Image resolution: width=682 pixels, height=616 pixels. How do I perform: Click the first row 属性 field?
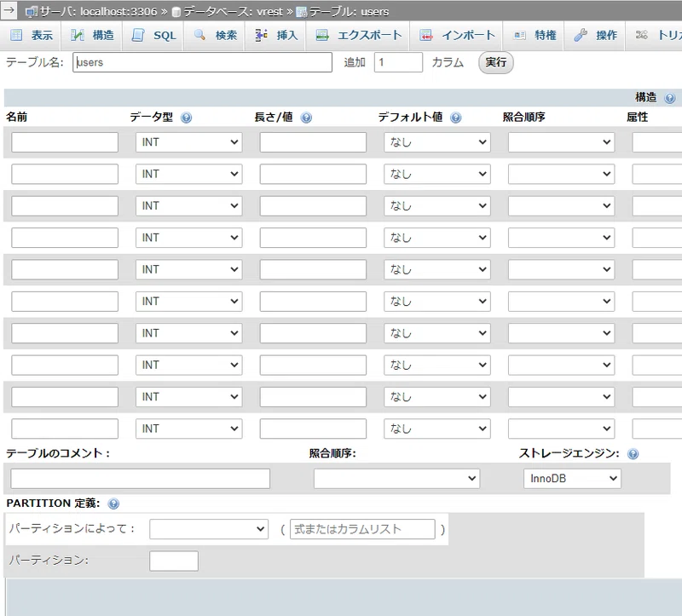point(657,142)
